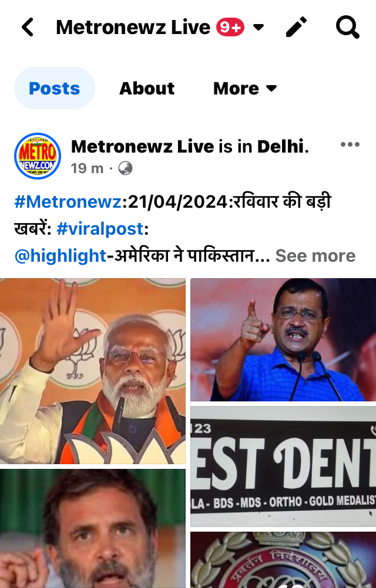Open the Delhi location link

(x=280, y=146)
